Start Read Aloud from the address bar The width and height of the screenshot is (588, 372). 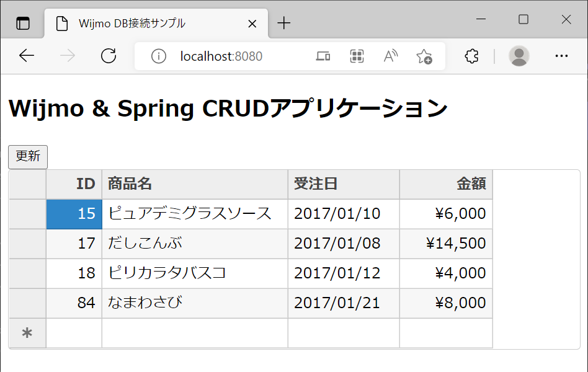[390, 56]
